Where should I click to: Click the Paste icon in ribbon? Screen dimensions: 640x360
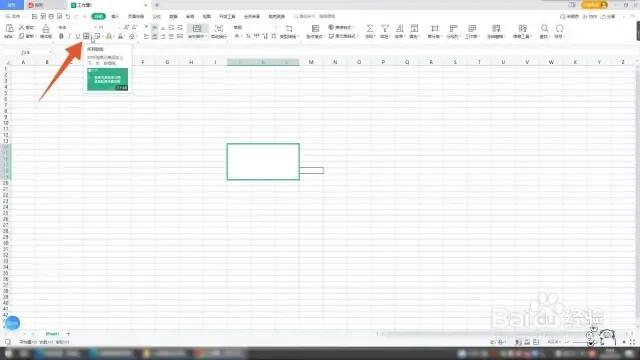pos(9,29)
